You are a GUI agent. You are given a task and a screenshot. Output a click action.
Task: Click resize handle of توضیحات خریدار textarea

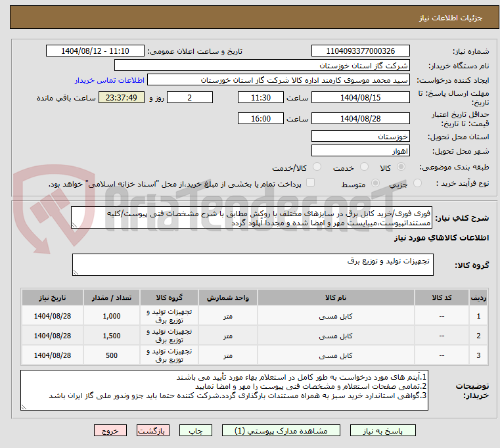point(24,407)
